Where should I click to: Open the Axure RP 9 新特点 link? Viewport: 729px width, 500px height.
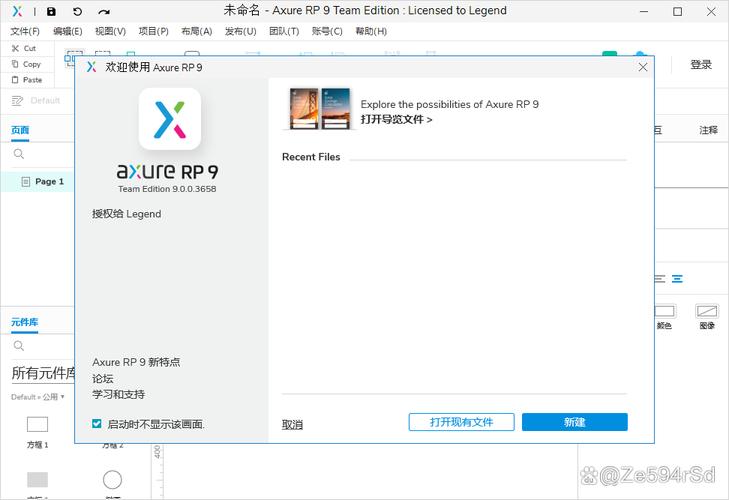coord(136,362)
